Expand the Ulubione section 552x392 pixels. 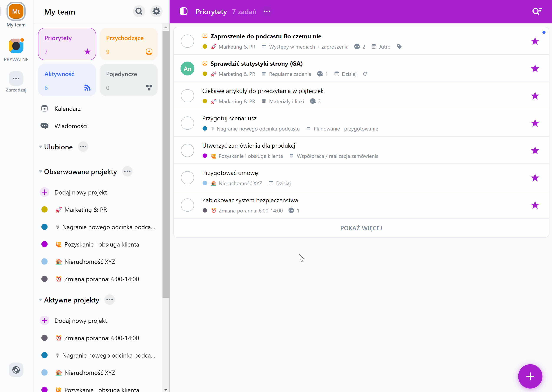click(x=40, y=147)
